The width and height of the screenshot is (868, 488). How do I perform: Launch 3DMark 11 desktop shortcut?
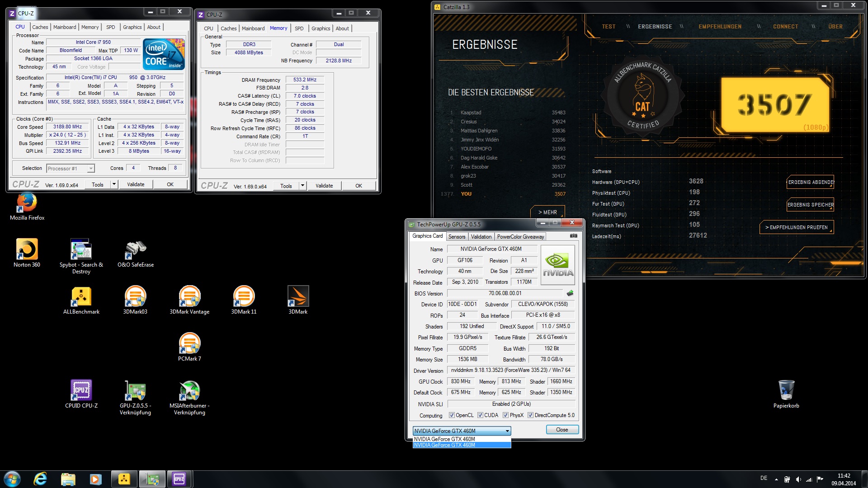point(244,300)
